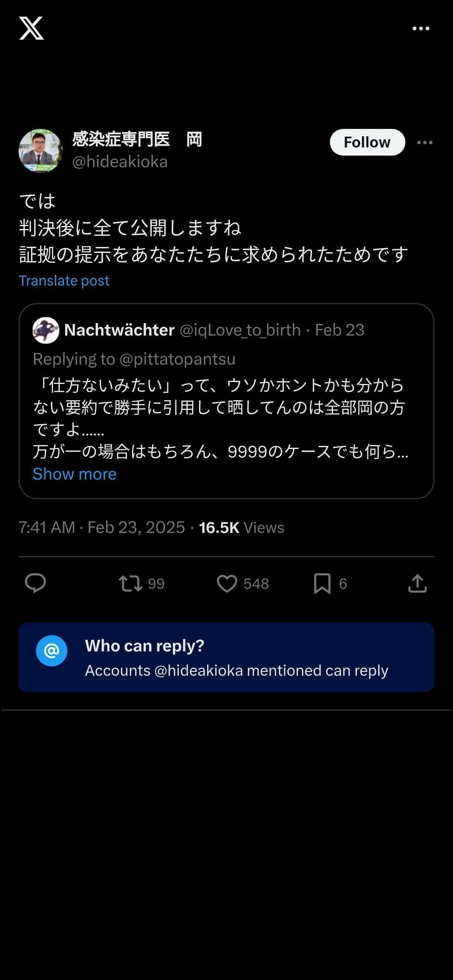The width and height of the screenshot is (453, 980).
Task: Click the 感染症専門医 岡 display name
Action: pos(137,139)
